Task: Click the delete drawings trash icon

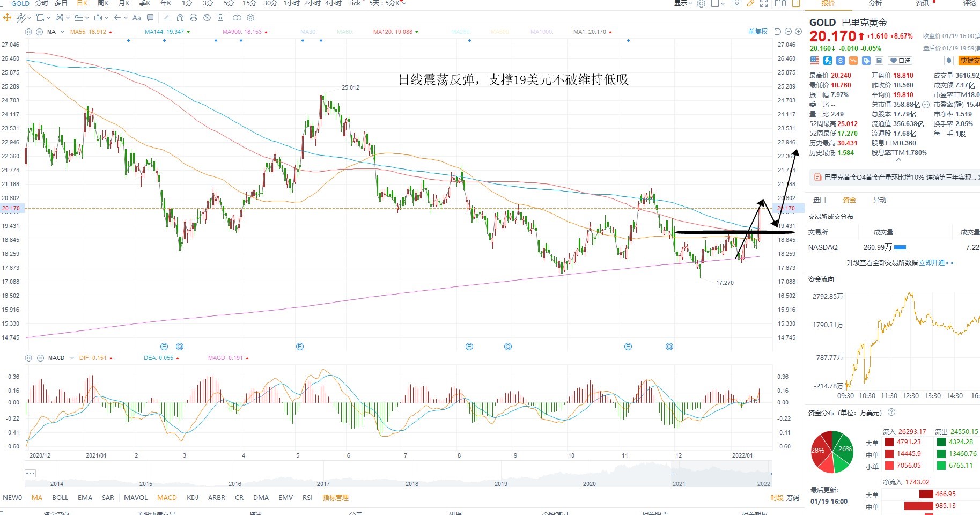Action: click(220, 18)
